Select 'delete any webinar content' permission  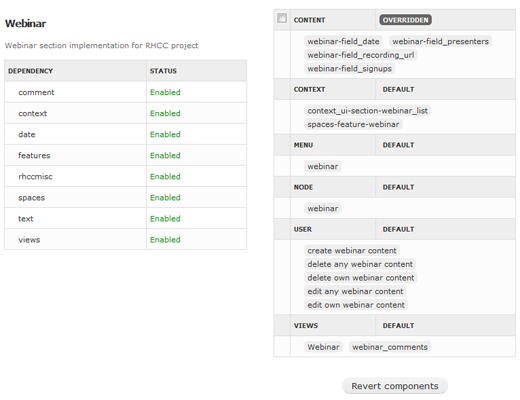360,264
